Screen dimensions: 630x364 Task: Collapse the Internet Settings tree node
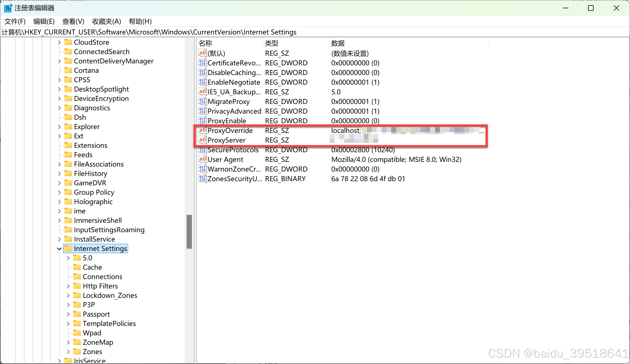(59, 249)
